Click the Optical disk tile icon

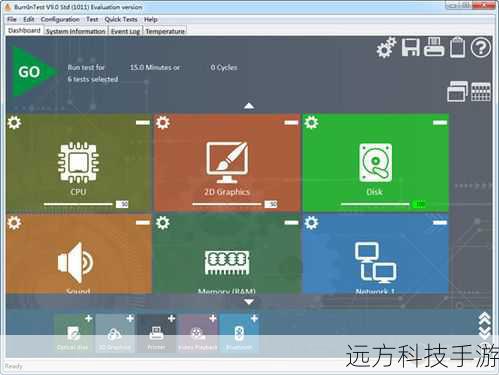[x=73, y=333]
